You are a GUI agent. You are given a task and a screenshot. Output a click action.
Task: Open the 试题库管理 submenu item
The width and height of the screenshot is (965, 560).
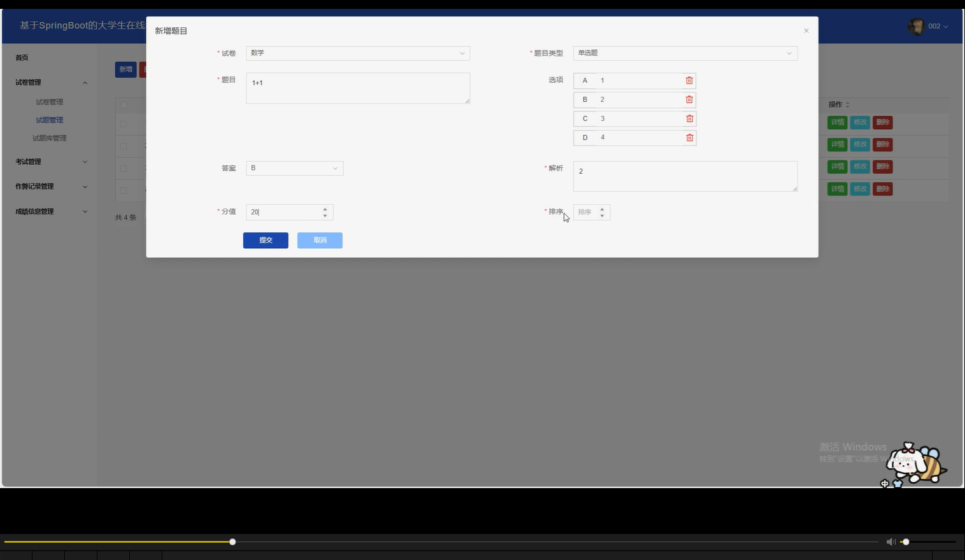point(50,138)
